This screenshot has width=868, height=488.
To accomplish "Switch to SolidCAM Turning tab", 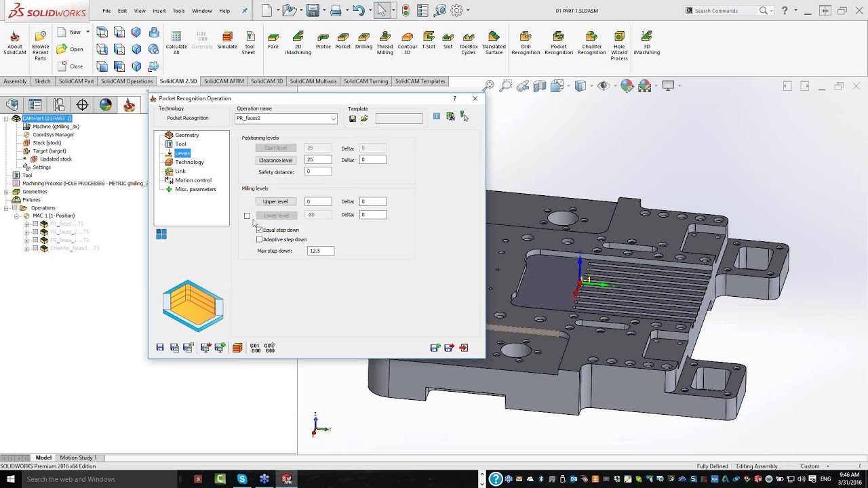I will pyautogui.click(x=366, y=81).
